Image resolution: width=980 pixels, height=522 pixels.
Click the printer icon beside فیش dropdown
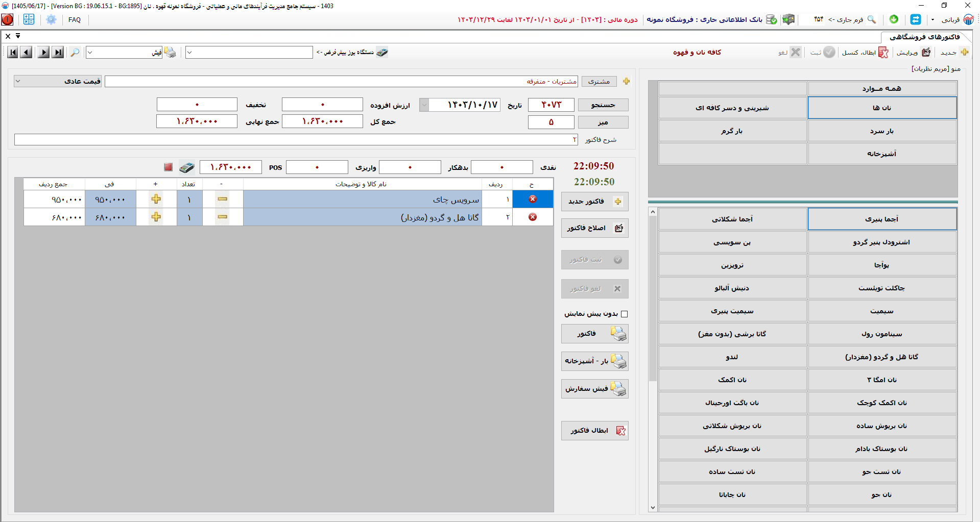pyautogui.click(x=170, y=52)
